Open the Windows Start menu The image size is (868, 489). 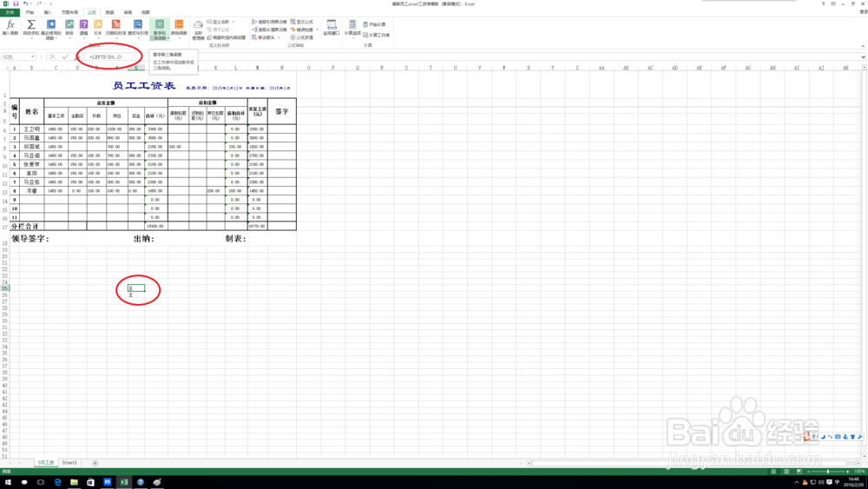pos(8,482)
